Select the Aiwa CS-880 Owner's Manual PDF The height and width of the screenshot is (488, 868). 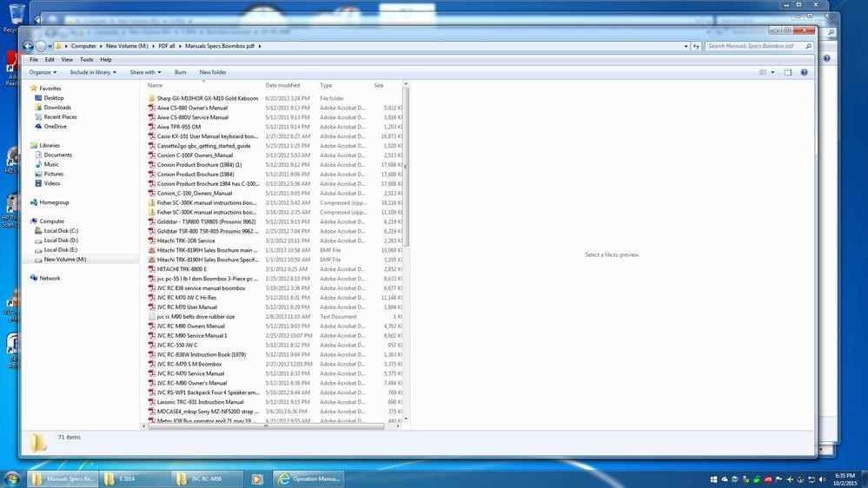click(192, 108)
